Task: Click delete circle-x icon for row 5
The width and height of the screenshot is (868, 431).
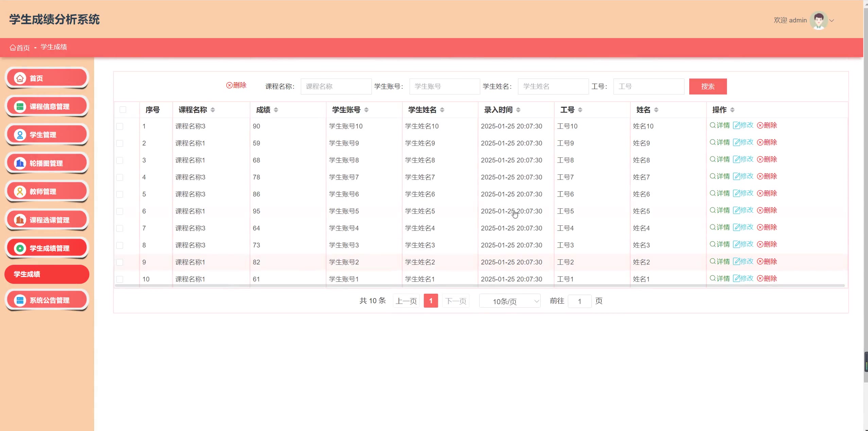Action: [760, 193]
